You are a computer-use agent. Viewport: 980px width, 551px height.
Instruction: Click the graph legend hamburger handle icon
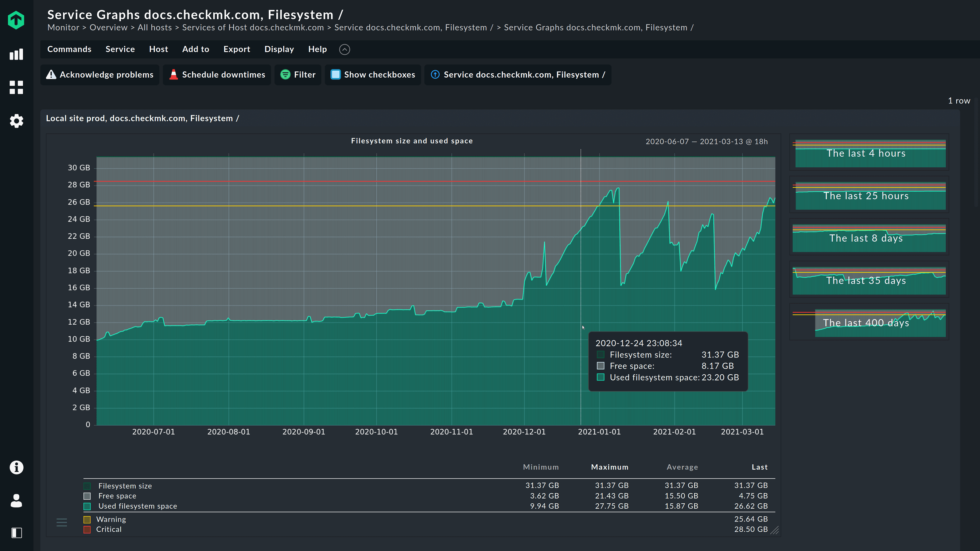coord(62,522)
